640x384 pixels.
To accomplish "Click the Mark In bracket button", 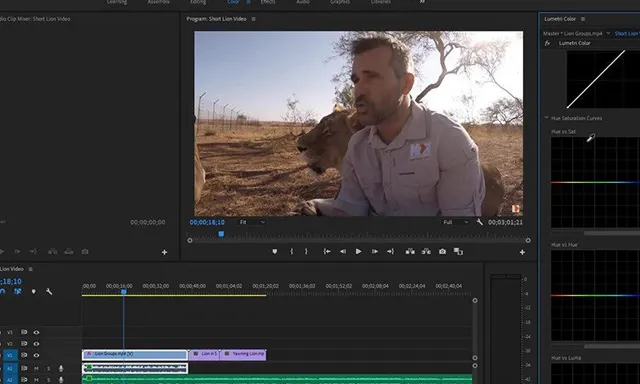I will click(x=291, y=252).
